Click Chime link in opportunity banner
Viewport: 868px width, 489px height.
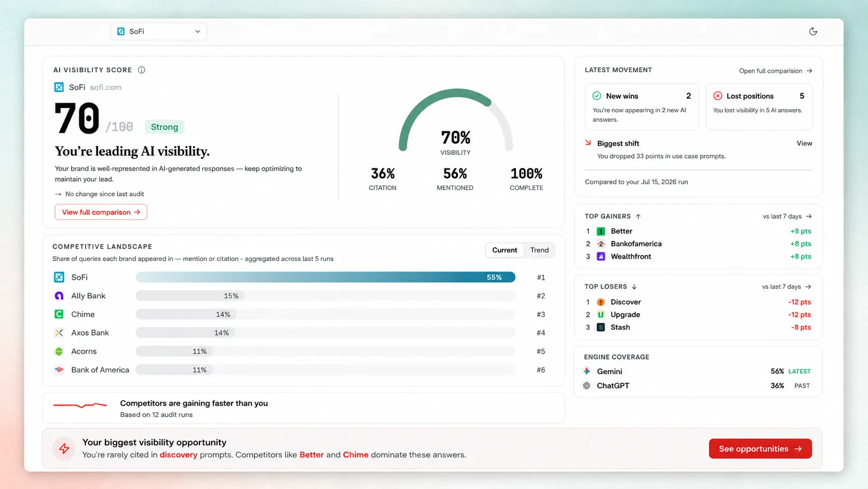point(356,455)
